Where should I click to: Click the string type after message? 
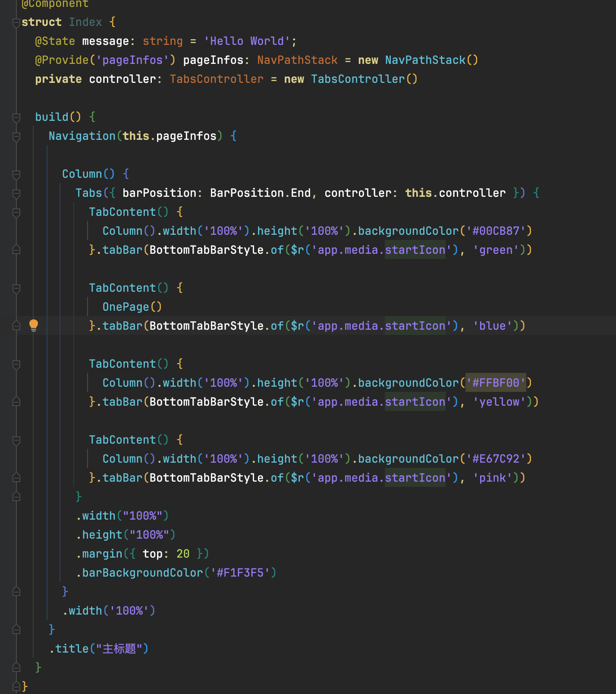coord(163,41)
